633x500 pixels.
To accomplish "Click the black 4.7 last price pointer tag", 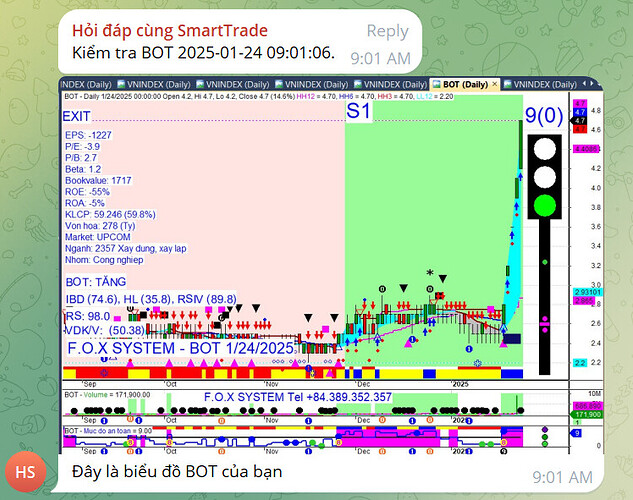I will click(x=580, y=121).
